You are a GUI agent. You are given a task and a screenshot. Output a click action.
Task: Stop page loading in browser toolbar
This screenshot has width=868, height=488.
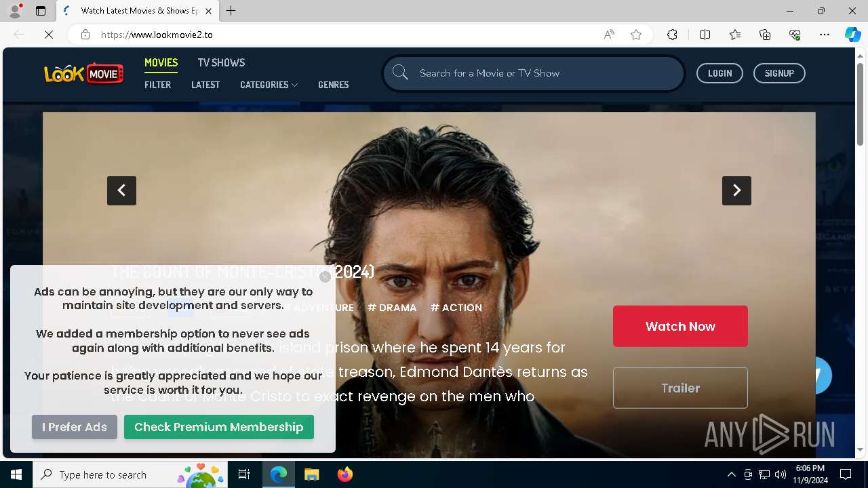tap(48, 35)
